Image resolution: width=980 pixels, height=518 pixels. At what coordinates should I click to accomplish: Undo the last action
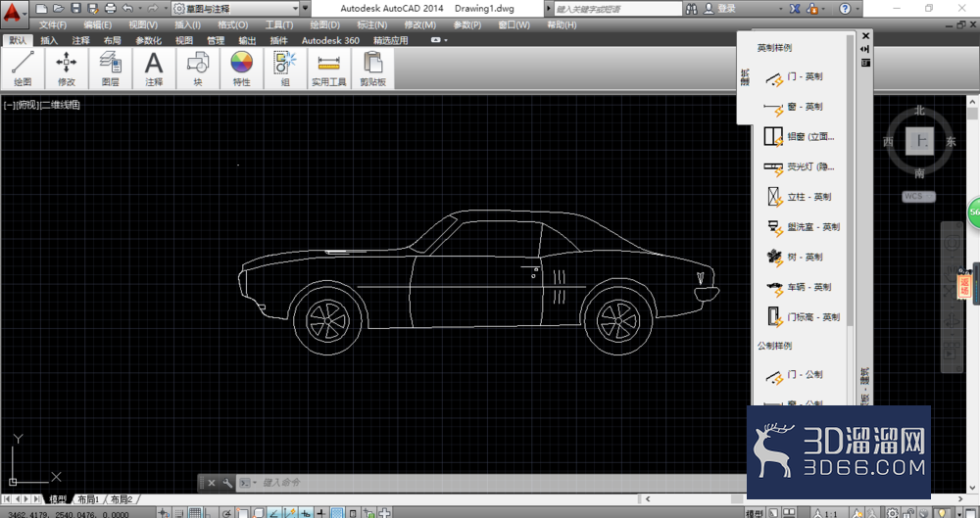[x=127, y=9]
